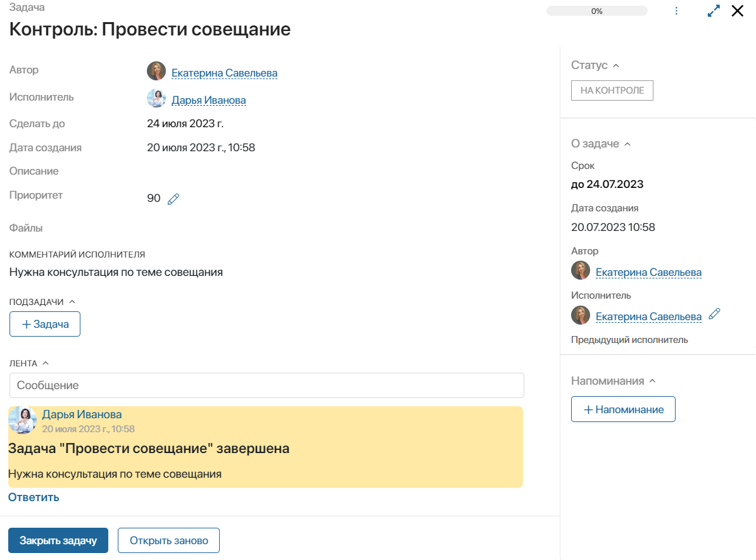
Task: Add a reminder with + Напоминание button
Action: point(623,409)
